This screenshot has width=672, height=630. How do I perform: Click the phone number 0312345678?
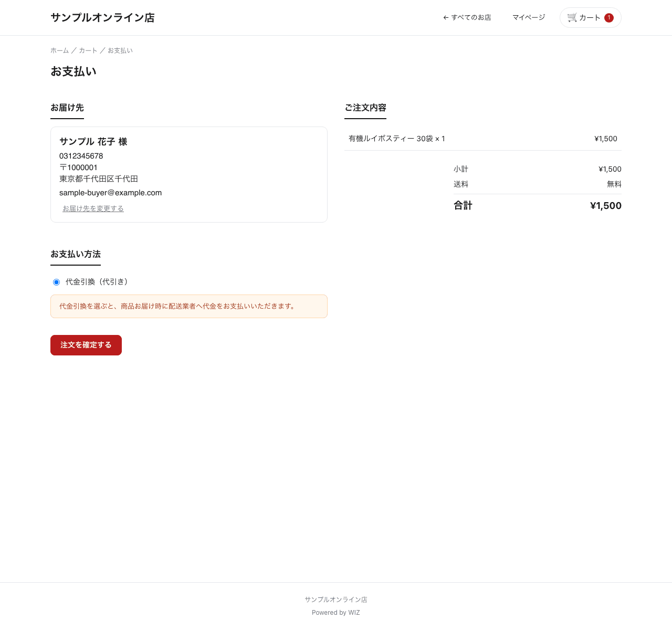81,156
